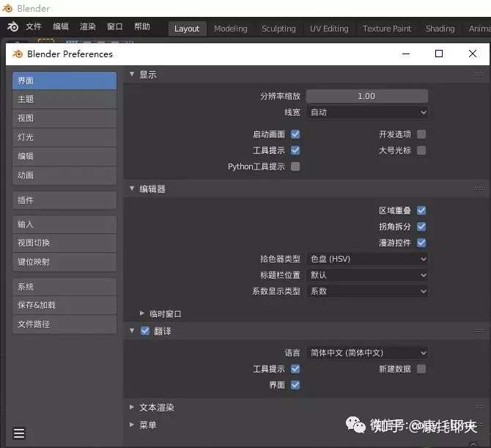Maximize the Blender Preferences window
Viewport: 491px width, 448px height.
439,54
